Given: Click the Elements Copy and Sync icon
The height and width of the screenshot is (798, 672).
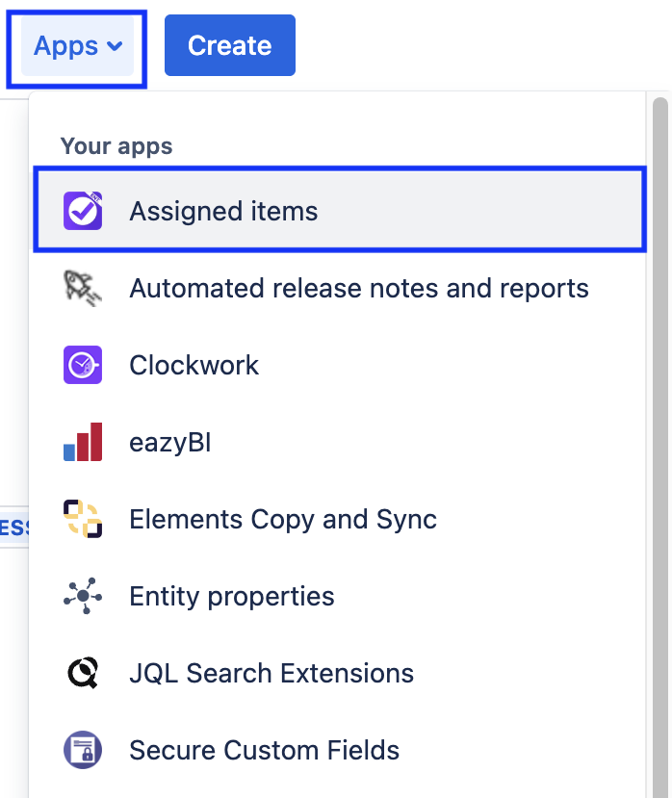Looking at the screenshot, I should (x=83, y=519).
